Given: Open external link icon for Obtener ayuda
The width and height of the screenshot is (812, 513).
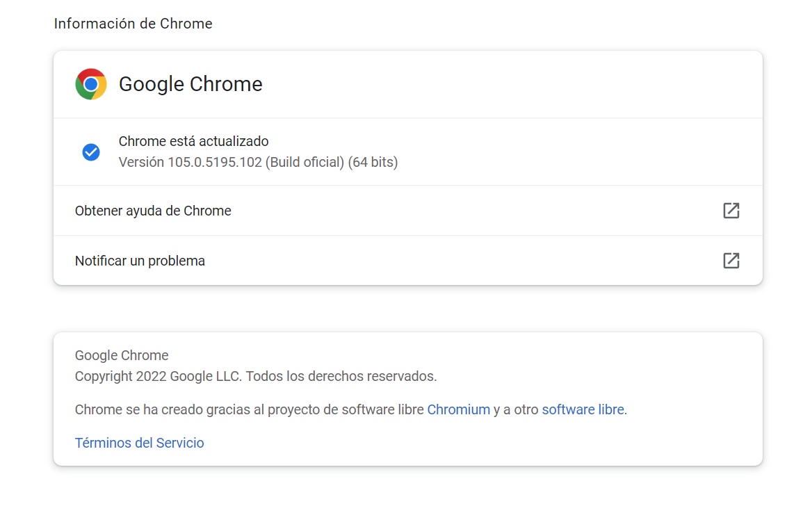Looking at the screenshot, I should click(731, 211).
